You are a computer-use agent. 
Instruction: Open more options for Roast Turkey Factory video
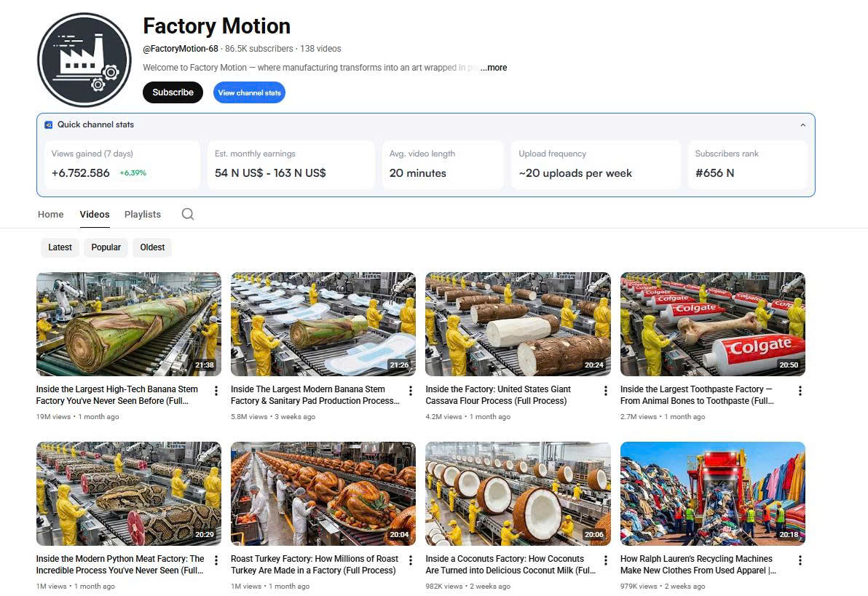[411, 560]
